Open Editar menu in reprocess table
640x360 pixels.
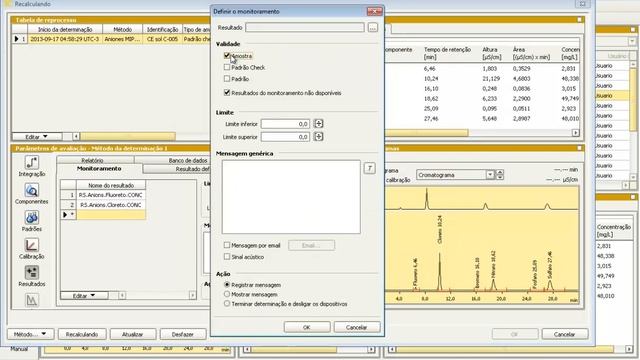(37, 136)
